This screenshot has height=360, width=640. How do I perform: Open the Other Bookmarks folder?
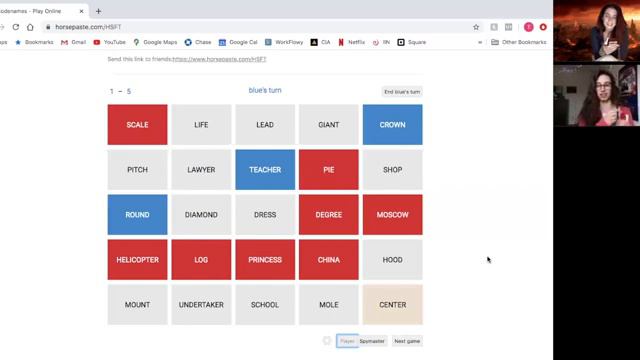coord(519,42)
